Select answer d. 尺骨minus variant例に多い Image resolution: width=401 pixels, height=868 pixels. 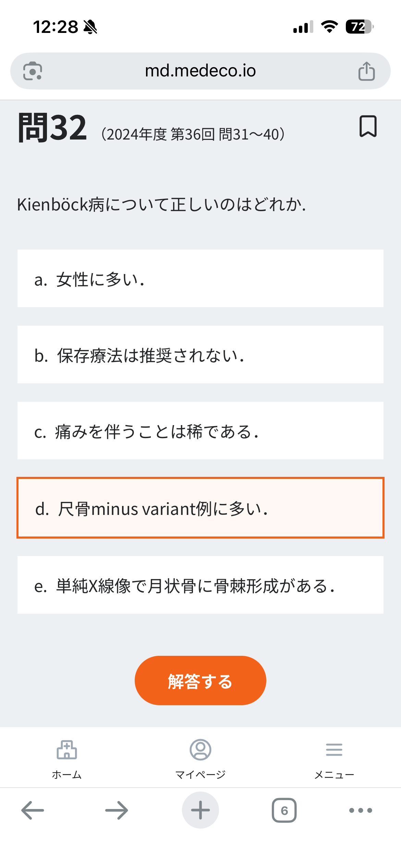200,508
